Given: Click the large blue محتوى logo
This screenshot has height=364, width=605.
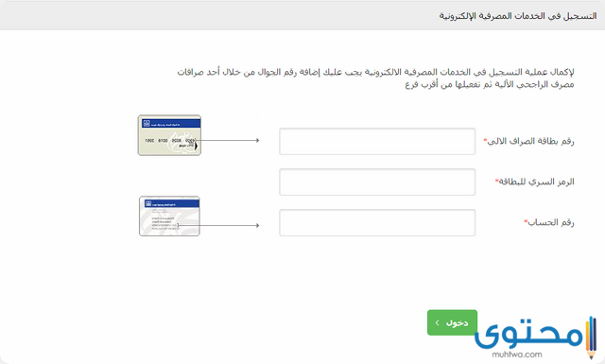Looking at the screenshot, I should (x=528, y=333).
